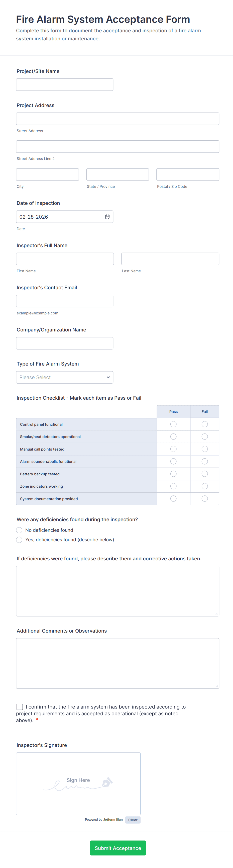Clear the inspector's signature
The height and width of the screenshot is (868, 233).
click(133, 820)
